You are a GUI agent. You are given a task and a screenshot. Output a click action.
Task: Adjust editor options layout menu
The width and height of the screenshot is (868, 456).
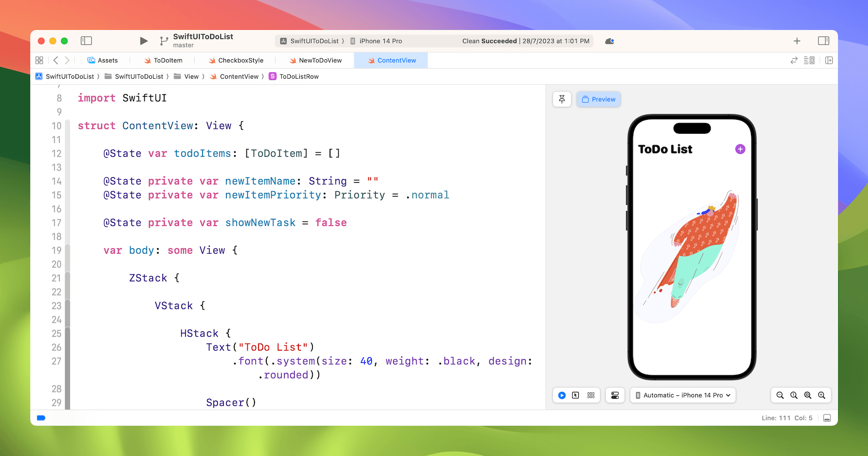[x=809, y=60]
